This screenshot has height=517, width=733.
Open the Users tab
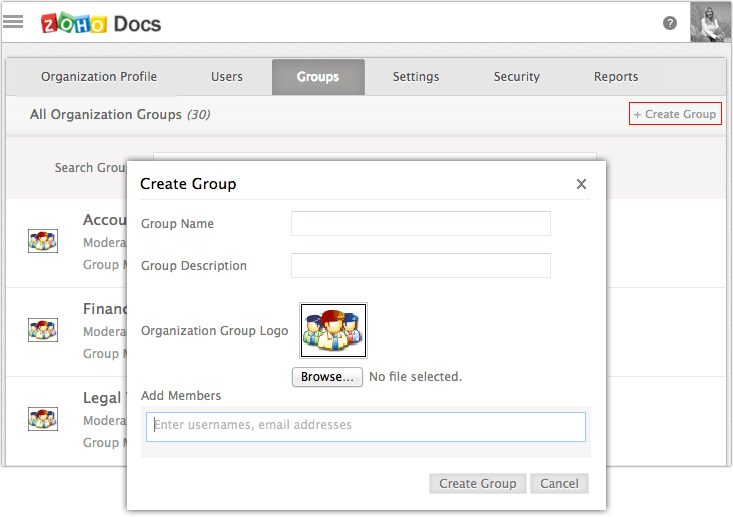tap(227, 77)
